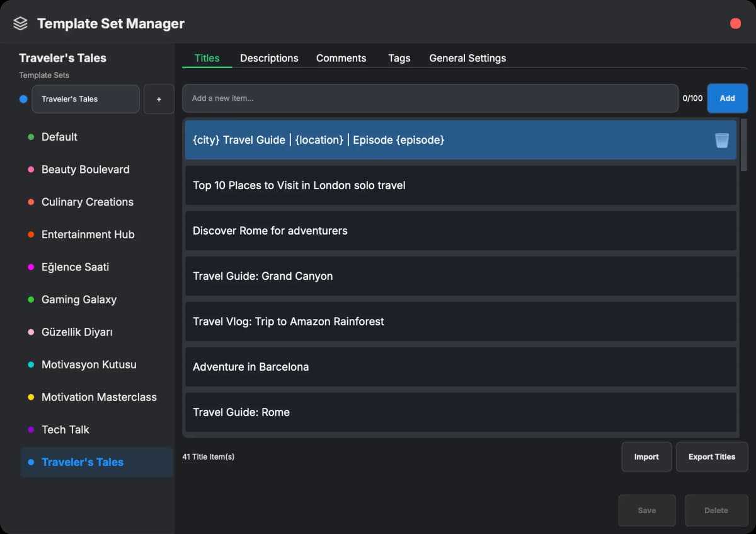Switch to the General Settings tab
Viewport: 756px width, 534px height.
(x=467, y=58)
